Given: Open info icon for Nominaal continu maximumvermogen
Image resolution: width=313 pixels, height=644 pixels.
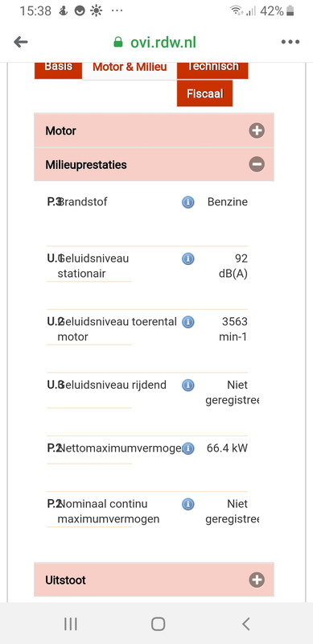Looking at the screenshot, I should pyautogui.click(x=187, y=504).
